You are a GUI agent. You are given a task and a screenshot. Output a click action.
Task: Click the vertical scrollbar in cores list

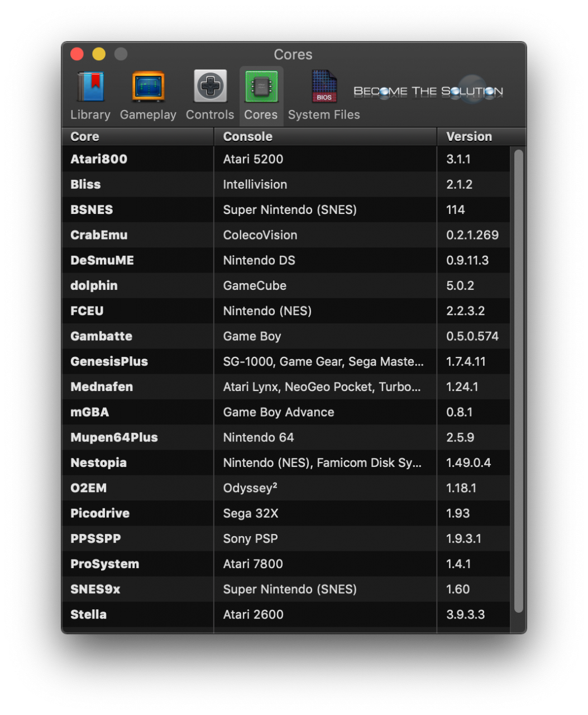(518, 381)
